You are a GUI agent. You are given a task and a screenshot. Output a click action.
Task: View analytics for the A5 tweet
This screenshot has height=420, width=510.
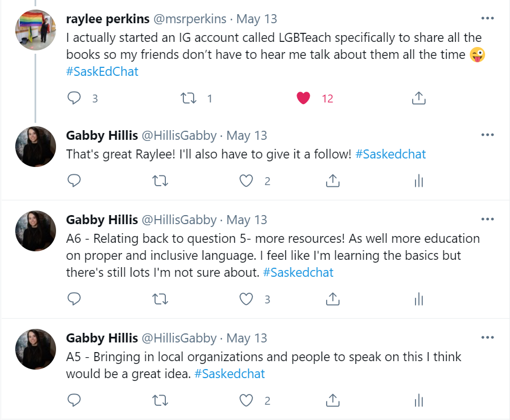[419, 401]
